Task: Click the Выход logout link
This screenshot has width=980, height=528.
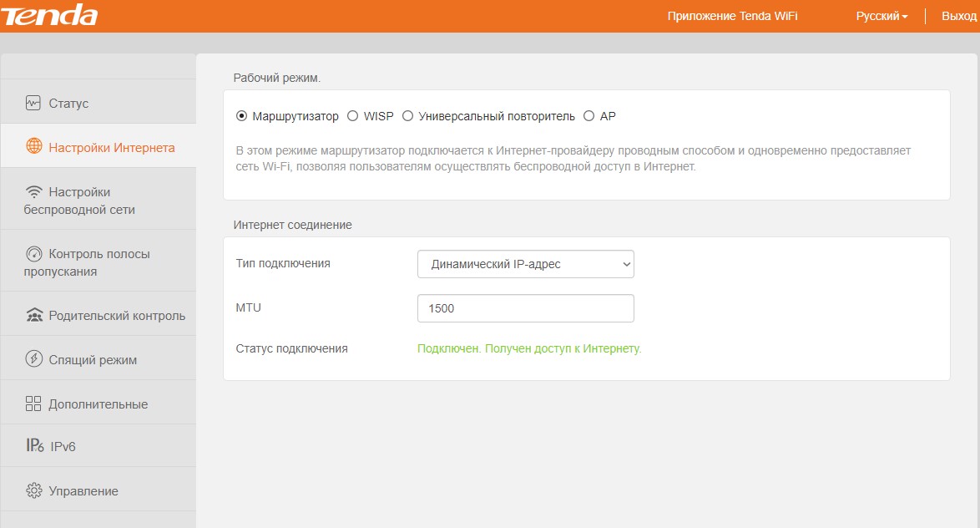Action: pos(959,16)
